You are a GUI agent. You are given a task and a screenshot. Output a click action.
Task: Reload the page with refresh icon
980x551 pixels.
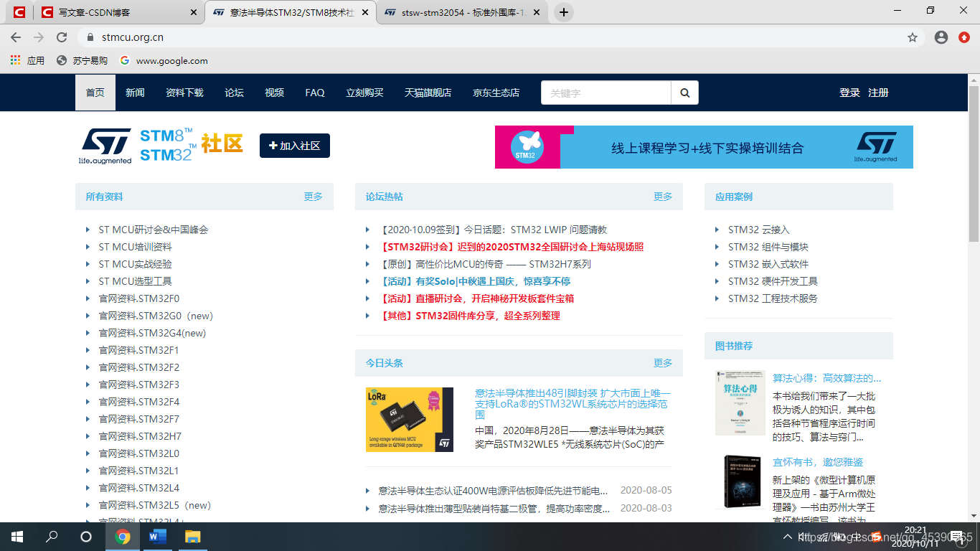pyautogui.click(x=62, y=37)
